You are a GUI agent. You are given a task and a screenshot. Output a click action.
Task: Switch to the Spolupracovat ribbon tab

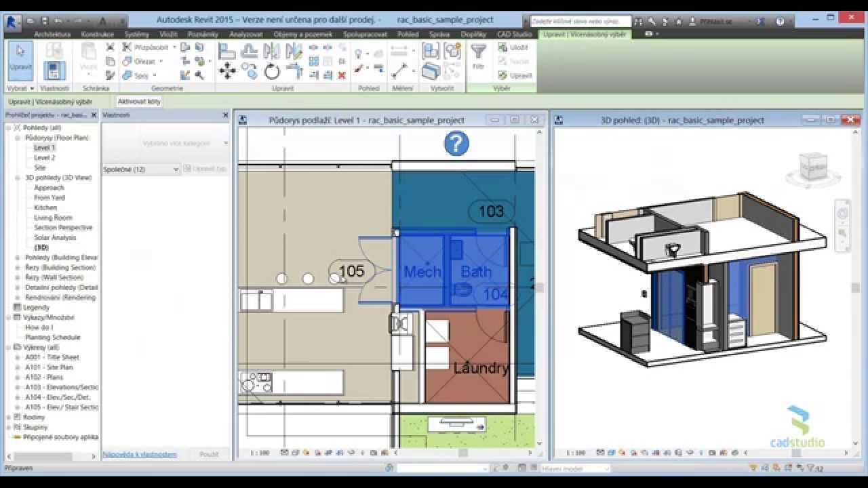(x=365, y=34)
